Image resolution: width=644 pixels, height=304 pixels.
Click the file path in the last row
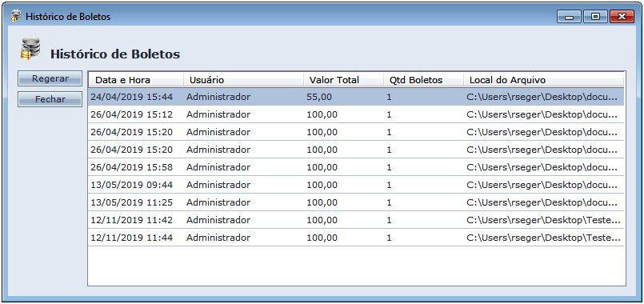click(544, 238)
